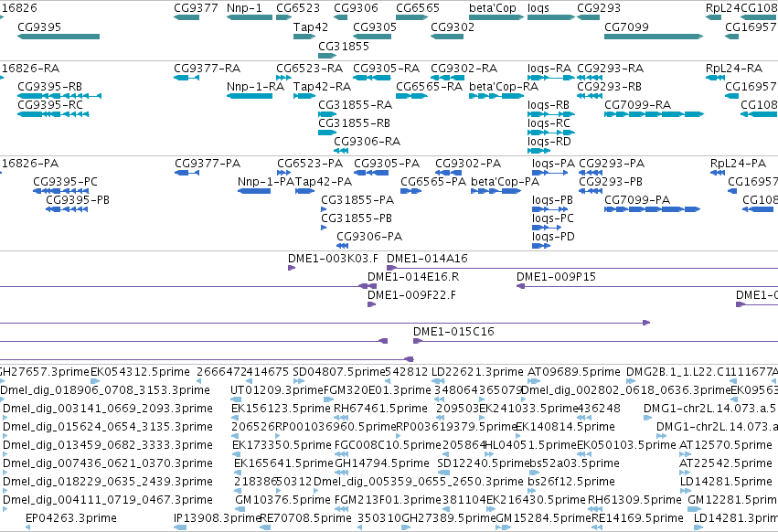Select Dmel_dig_004111_0719_0467.3prime entry
Image resolution: width=778 pixels, height=532 pixels.
[108, 500]
